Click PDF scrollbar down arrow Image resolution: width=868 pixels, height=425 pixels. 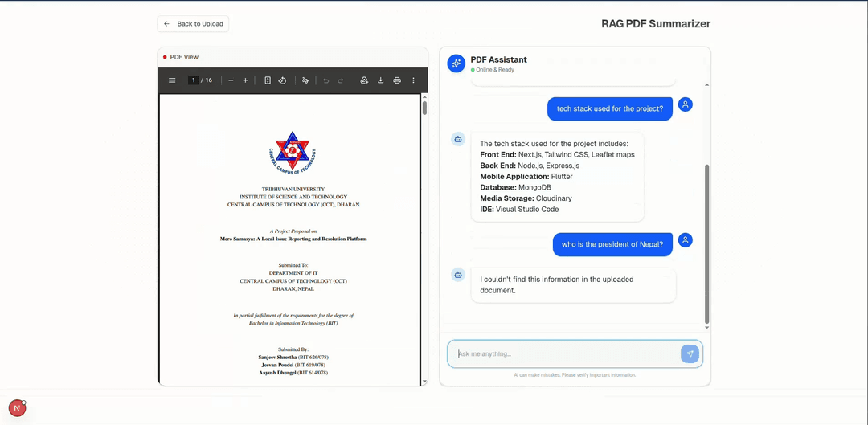[424, 382]
